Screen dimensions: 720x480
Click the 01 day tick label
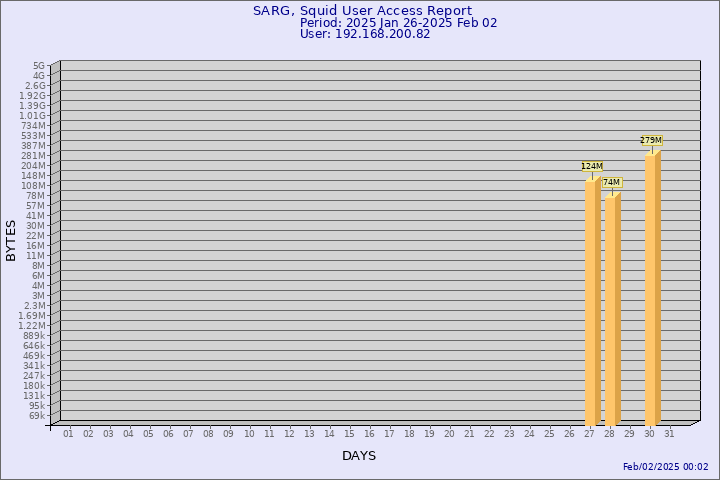(x=68, y=434)
